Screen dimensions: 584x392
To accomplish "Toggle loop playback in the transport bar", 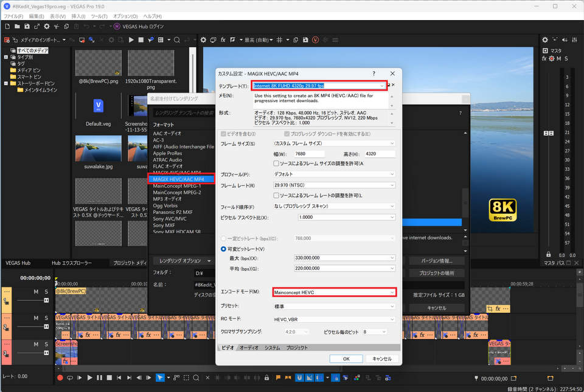I will [x=70, y=377].
